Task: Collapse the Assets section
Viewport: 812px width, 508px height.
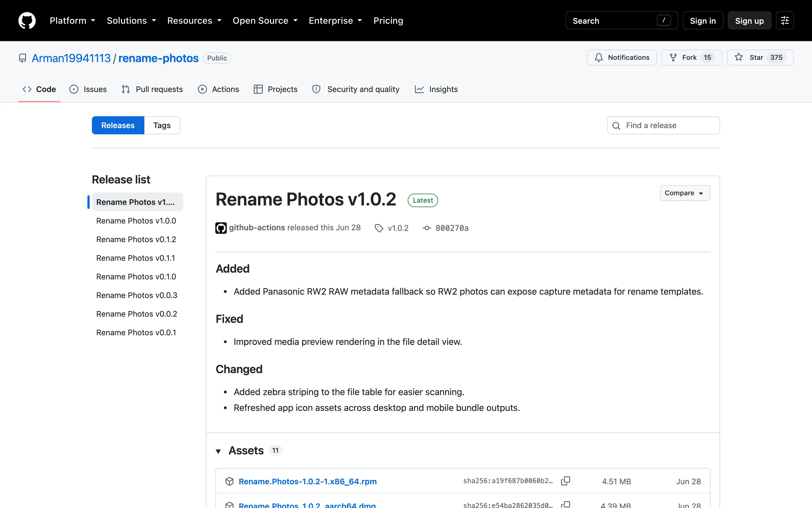Action: 218,451
